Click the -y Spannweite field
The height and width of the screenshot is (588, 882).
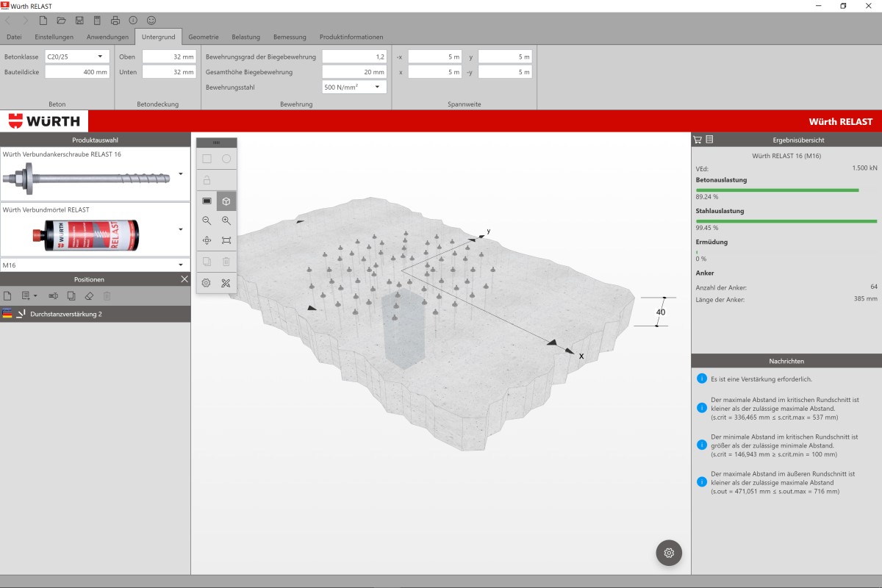coord(505,72)
